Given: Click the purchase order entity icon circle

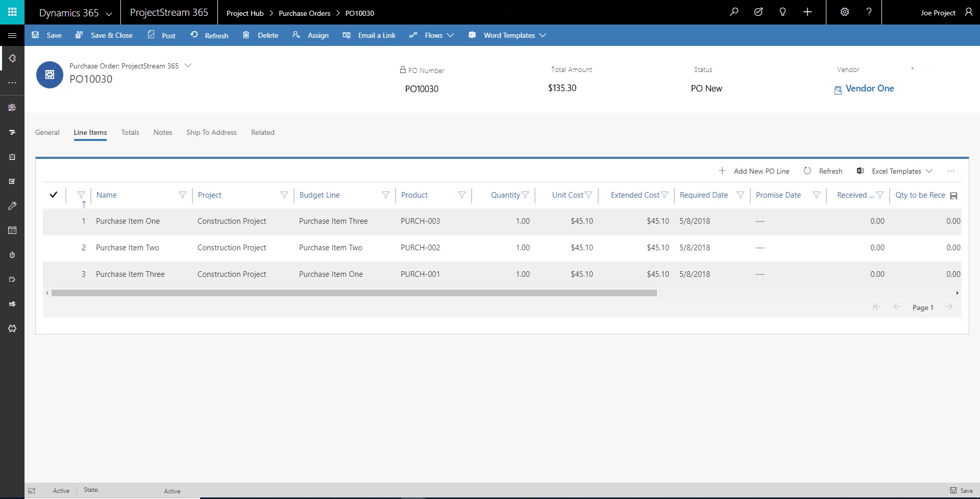Looking at the screenshot, I should (50, 75).
